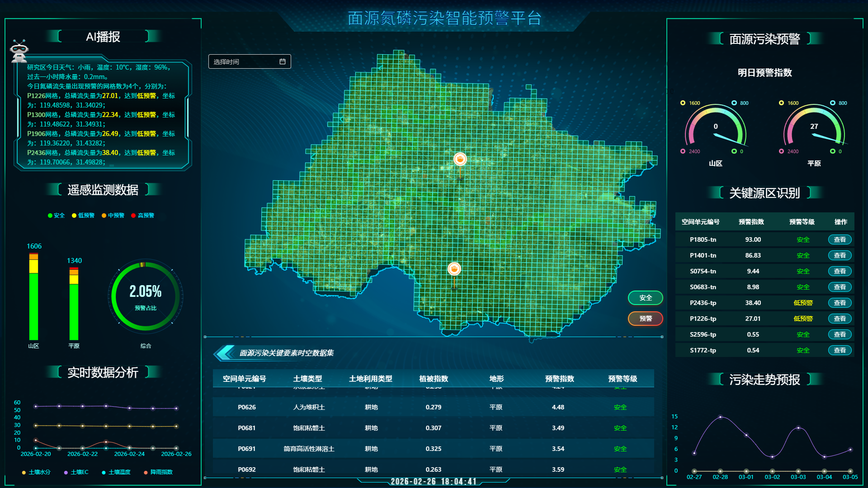Toggle 降雨指数 series in chart legend
868x488 pixels.
point(158,472)
